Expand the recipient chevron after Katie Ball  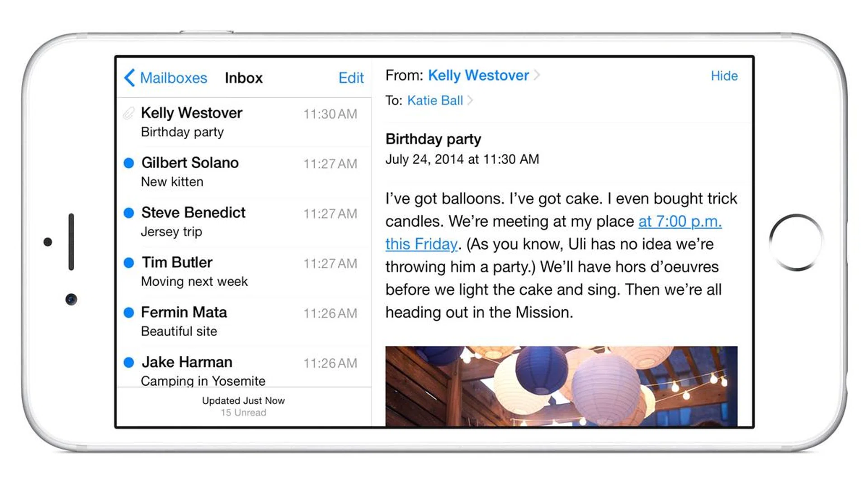(470, 100)
